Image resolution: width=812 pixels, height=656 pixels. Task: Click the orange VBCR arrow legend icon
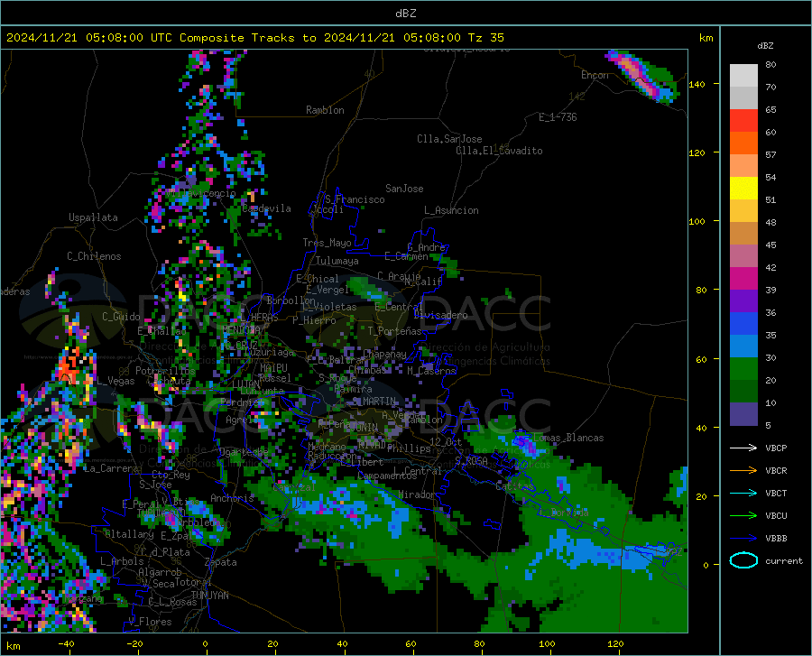(x=743, y=471)
